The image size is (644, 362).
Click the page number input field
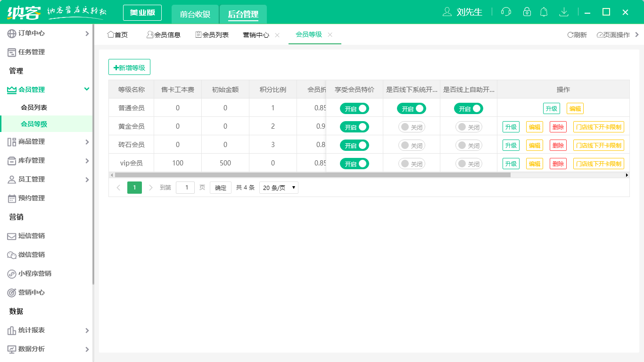pyautogui.click(x=185, y=188)
